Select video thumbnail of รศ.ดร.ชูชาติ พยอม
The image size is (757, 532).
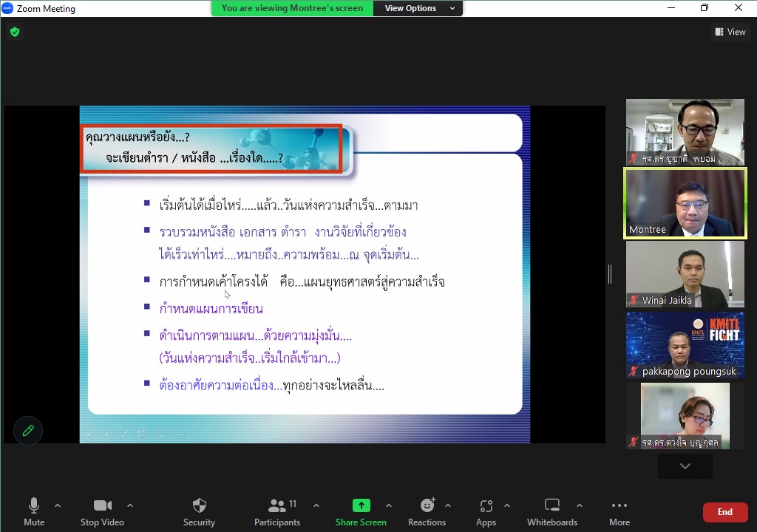point(685,132)
